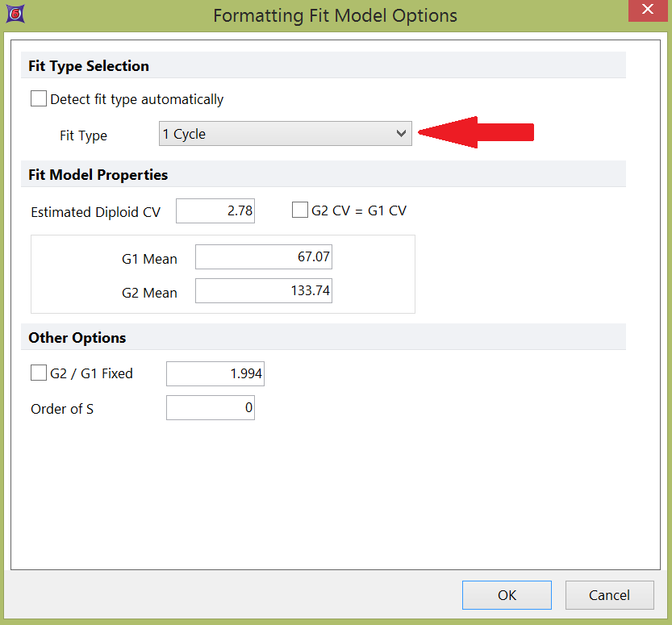Click the Other Options section header
Viewport: 672px width, 625px height.
pos(77,337)
